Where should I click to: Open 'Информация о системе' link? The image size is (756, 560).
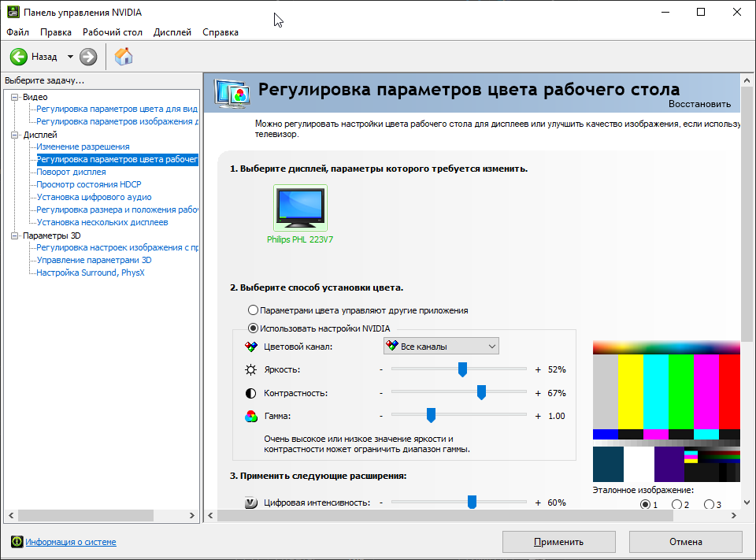click(x=71, y=542)
